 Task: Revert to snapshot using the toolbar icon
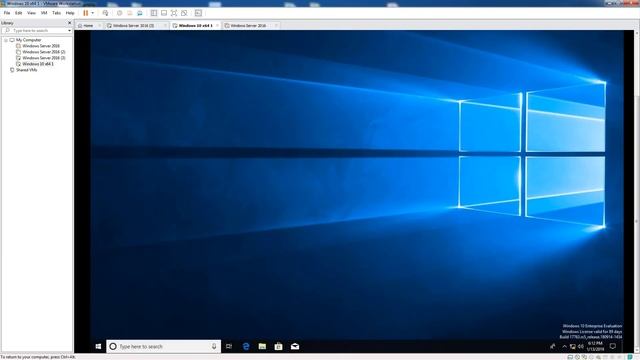point(129,13)
